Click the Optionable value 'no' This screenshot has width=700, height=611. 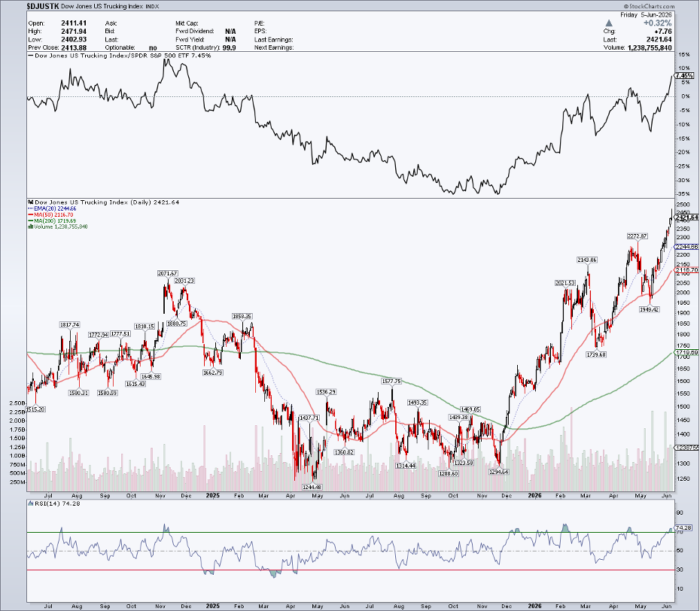pos(153,47)
